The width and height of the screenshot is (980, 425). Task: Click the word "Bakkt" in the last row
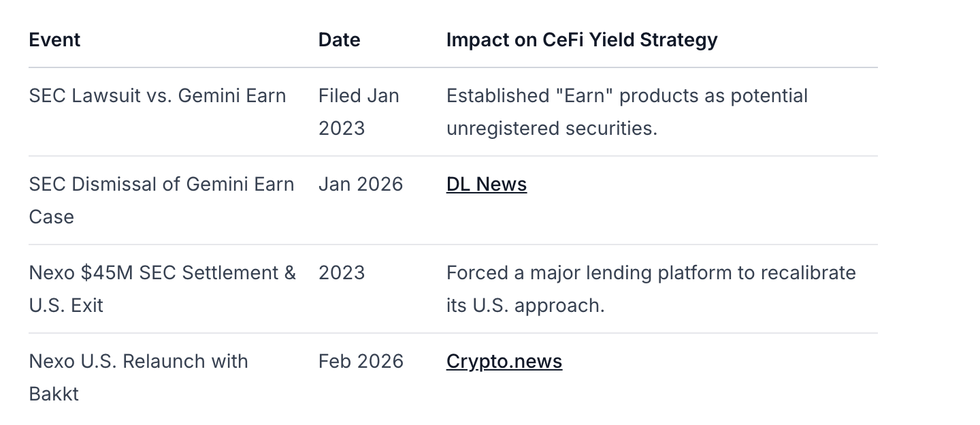click(x=54, y=394)
